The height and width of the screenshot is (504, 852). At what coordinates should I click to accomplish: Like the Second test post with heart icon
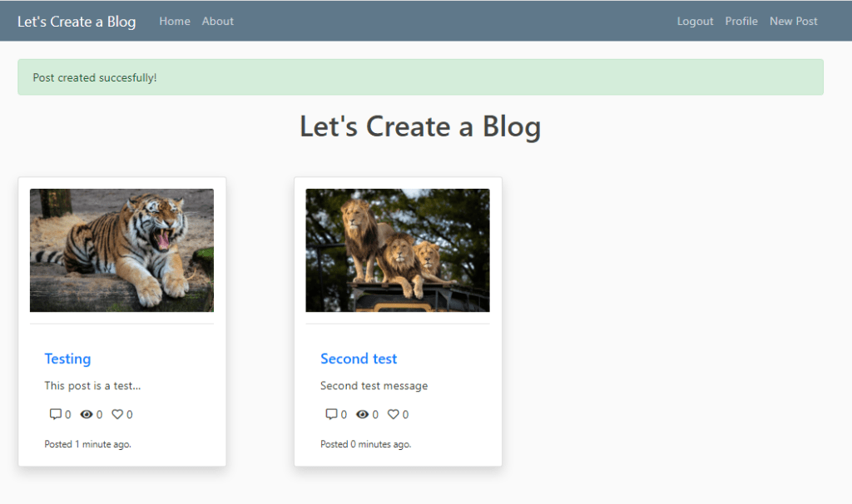pyautogui.click(x=394, y=414)
